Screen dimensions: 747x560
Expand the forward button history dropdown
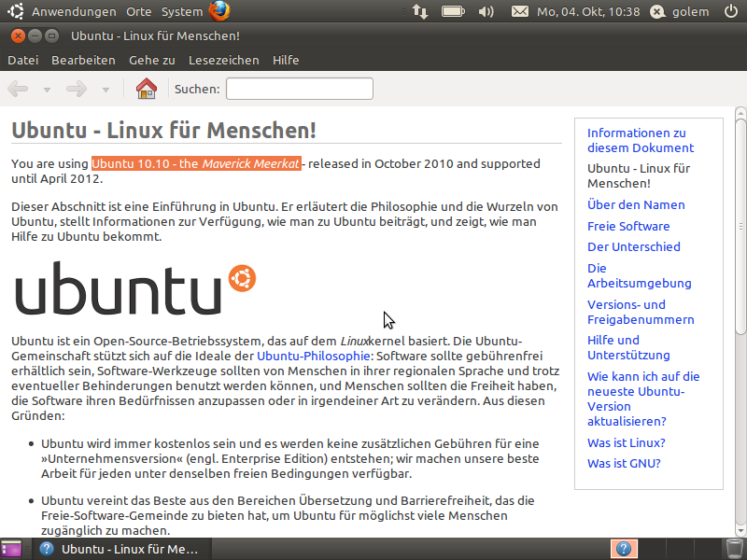(x=106, y=89)
